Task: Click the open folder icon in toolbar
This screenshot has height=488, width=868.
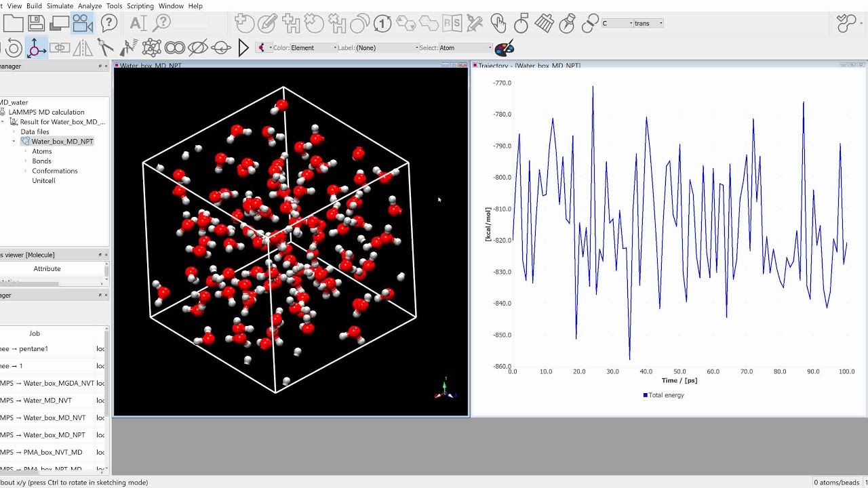Action: coord(14,24)
